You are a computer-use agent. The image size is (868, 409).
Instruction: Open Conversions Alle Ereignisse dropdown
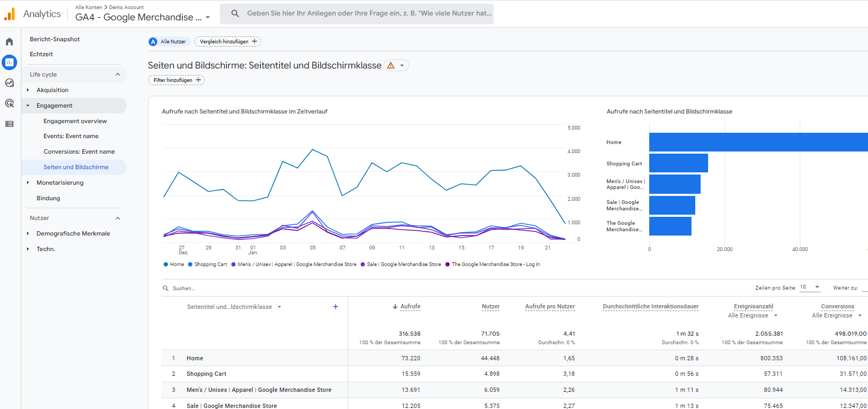pos(860,315)
